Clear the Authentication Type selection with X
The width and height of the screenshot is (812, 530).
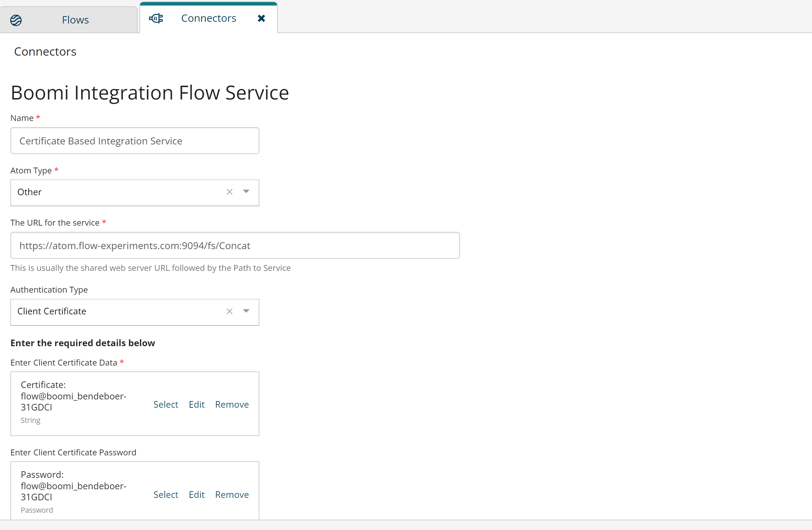pos(229,311)
